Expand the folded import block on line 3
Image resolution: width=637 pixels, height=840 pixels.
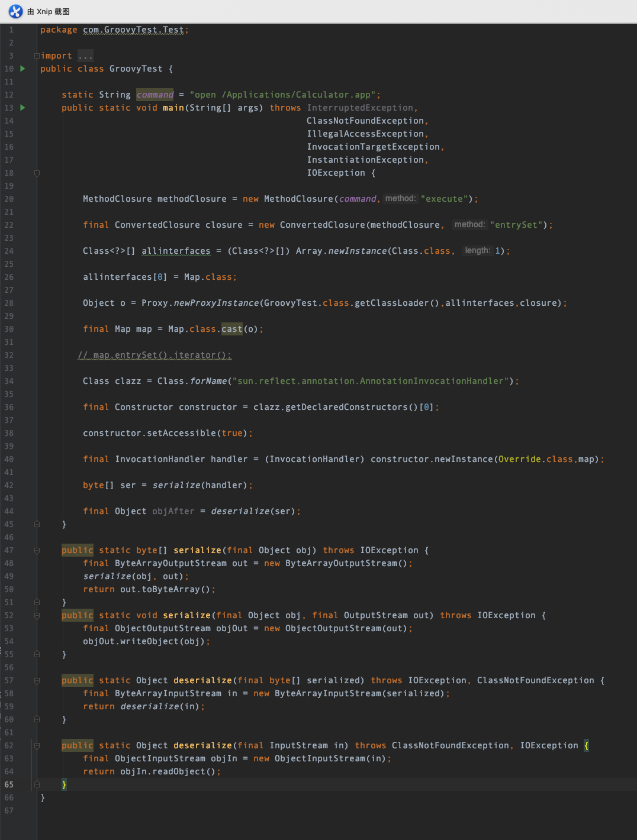pos(37,56)
